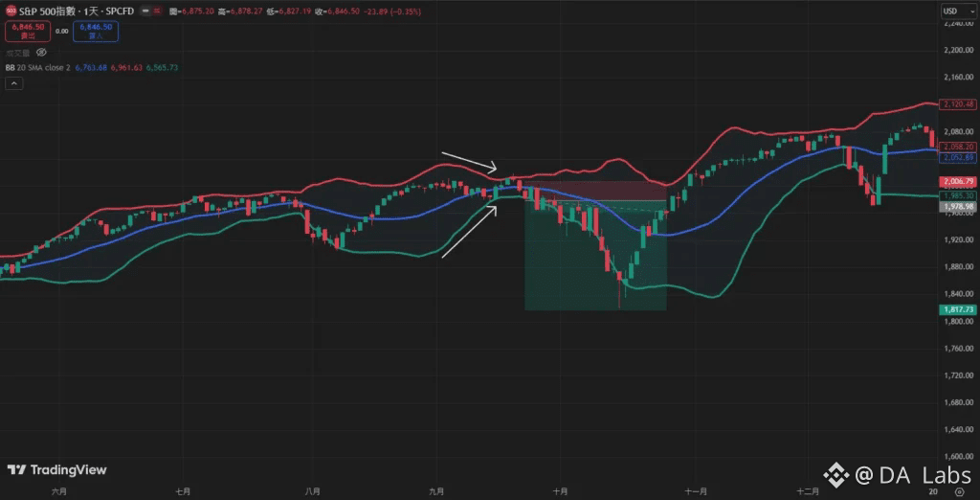
Task: Select the short position red stop zone
Action: 595,191
